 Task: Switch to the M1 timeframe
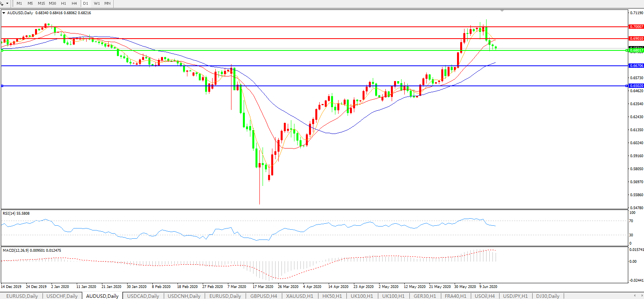coord(19,3)
